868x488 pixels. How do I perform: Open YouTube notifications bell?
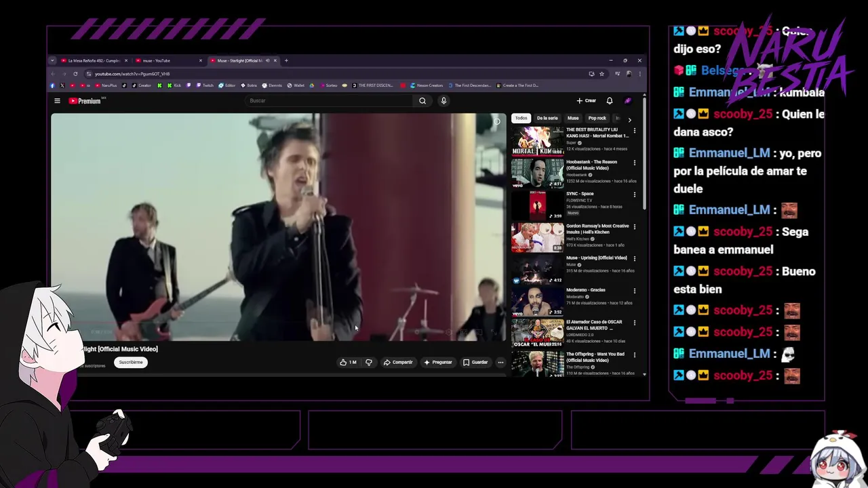click(x=610, y=101)
